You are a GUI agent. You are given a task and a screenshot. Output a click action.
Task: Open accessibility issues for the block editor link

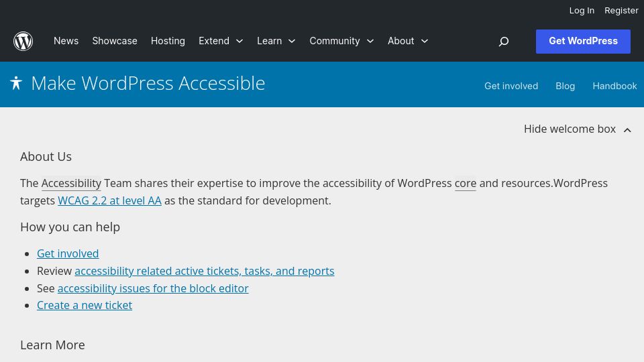[x=153, y=288]
